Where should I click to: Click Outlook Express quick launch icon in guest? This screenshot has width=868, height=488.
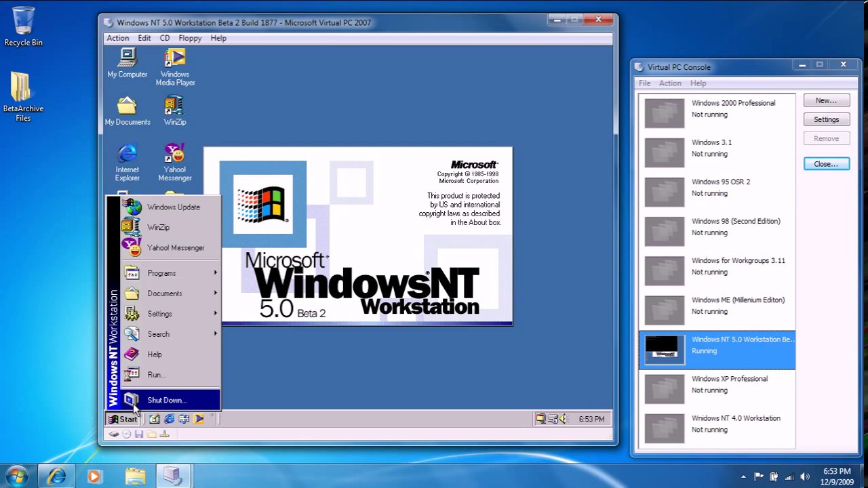point(184,419)
